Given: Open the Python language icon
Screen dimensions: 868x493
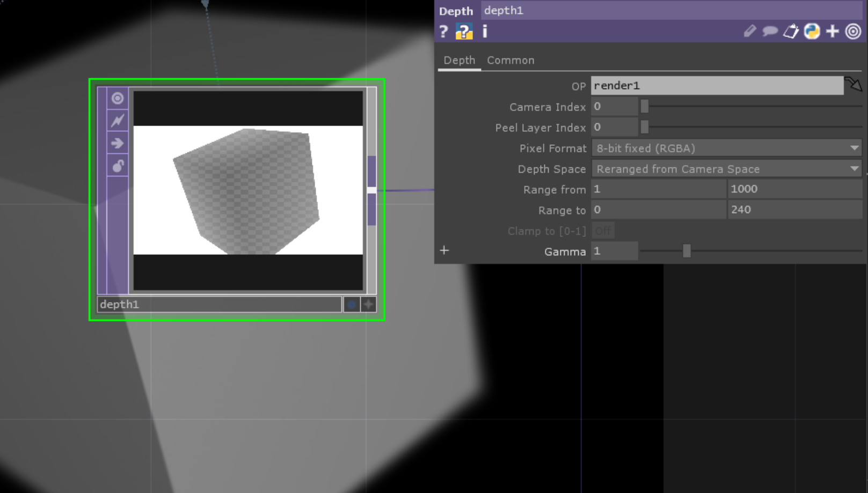Looking at the screenshot, I should coord(812,31).
